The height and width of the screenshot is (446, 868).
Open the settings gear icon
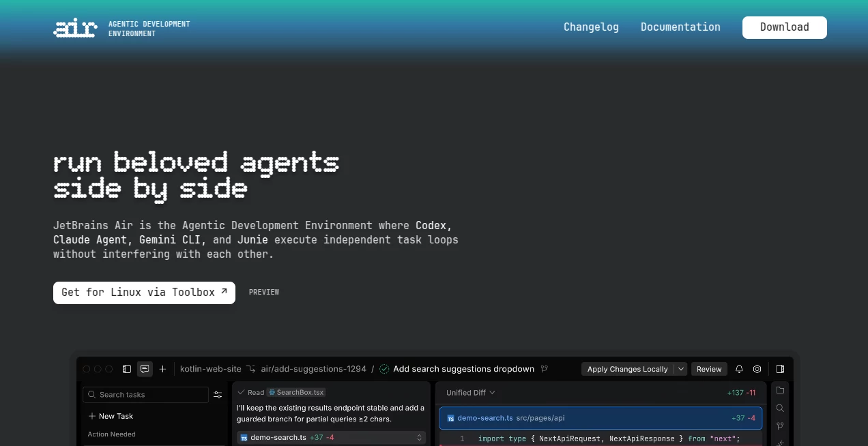click(757, 369)
